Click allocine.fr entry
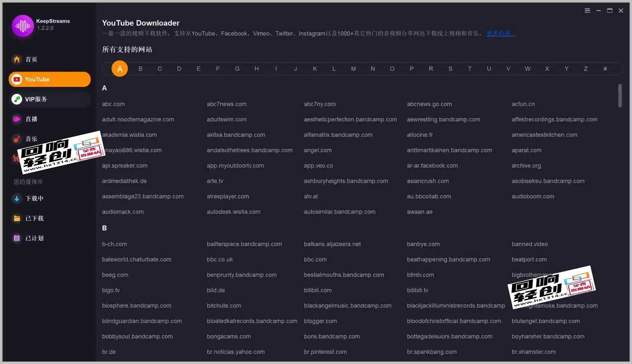This screenshot has height=364, width=632. (420, 135)
